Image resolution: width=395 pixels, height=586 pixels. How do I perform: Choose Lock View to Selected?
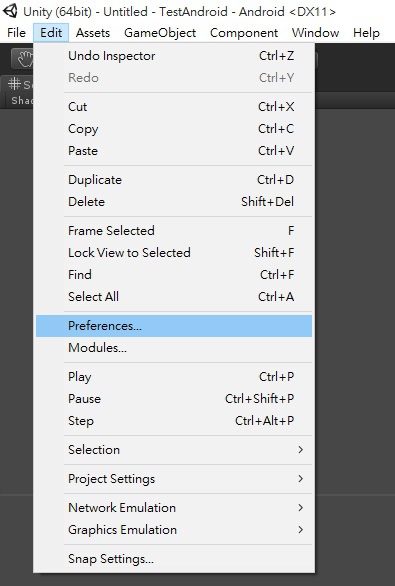click(x=174, y=253)
